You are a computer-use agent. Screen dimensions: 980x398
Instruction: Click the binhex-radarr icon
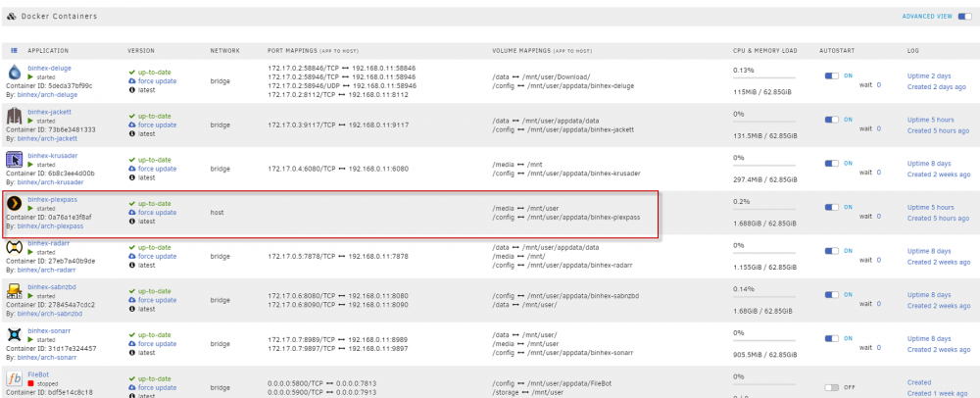[x=14, y=247]
